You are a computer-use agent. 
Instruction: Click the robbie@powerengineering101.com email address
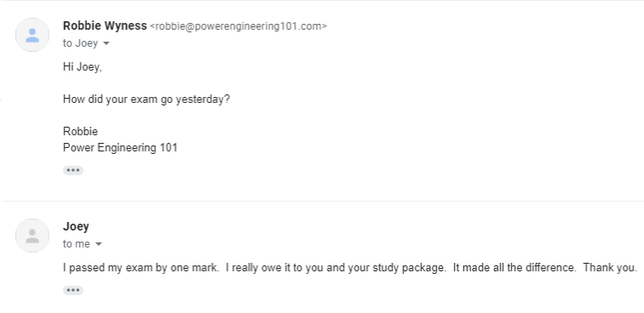[x=239, y=26]
